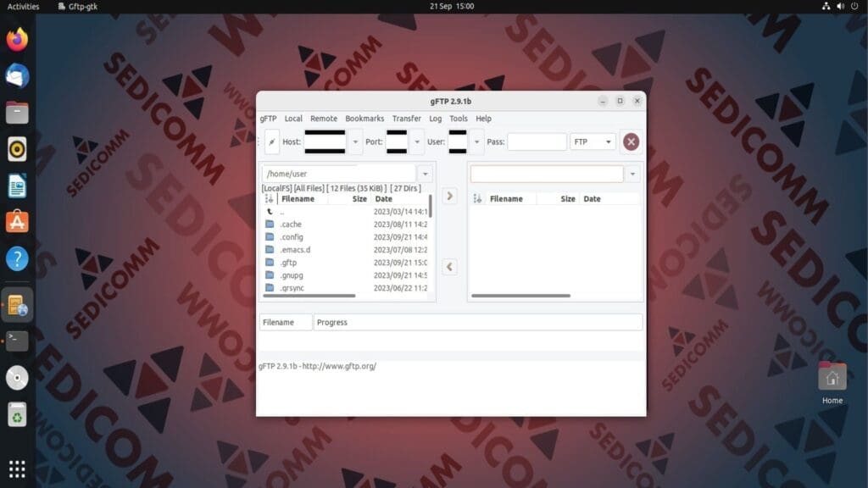Click the remote file list horizontal scrollbar
868x488 pixels.
[x=520, y=296]
